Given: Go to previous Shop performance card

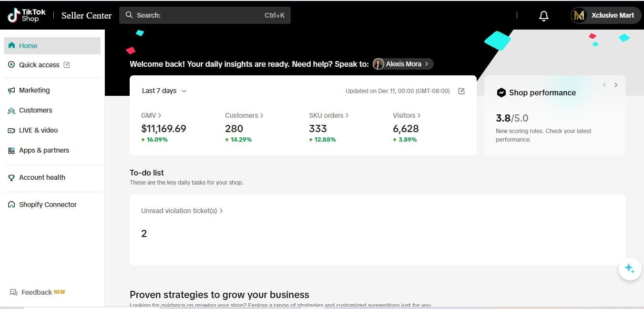Looking at the screenshot, I should tap(604, 85).
